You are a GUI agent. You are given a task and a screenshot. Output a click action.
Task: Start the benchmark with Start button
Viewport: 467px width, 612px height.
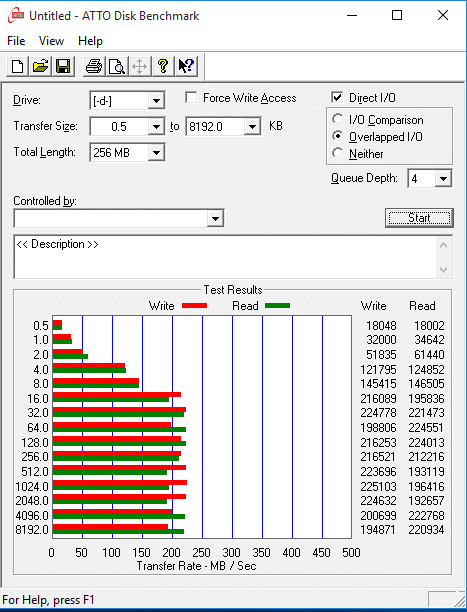click(419, 218)
